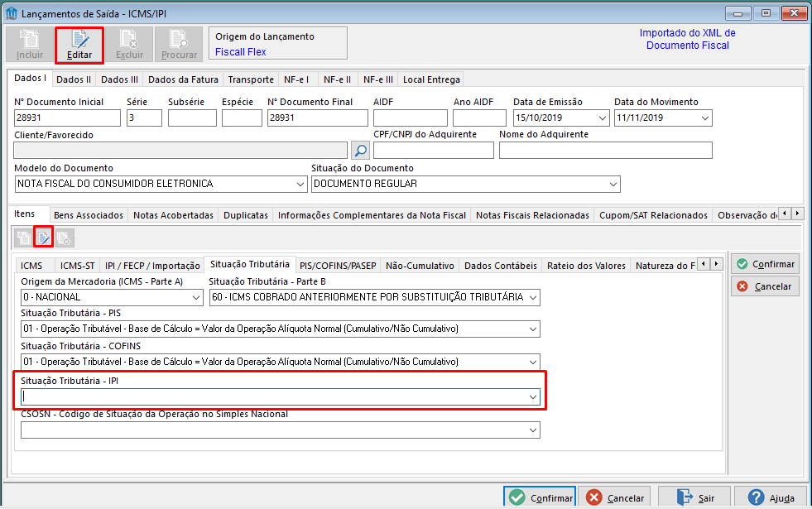Open the Dados da Fatura tab
The width and height of the screenshot is (812, 509).
183,79
